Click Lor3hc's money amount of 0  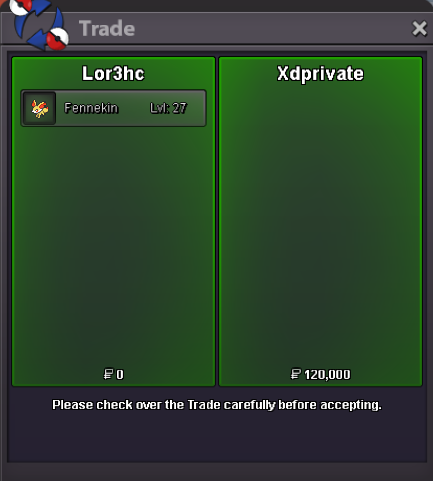click(x=120, y=375)
